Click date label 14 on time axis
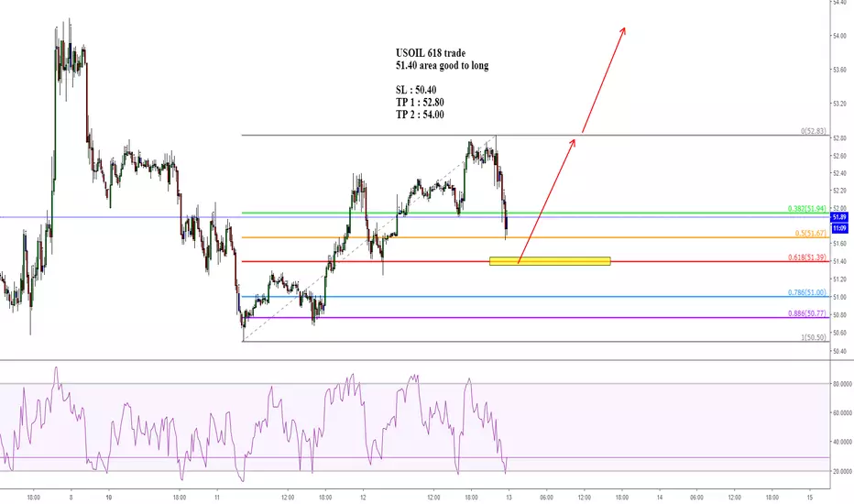Viewport: 854px width, 504px height. (660, 498)
